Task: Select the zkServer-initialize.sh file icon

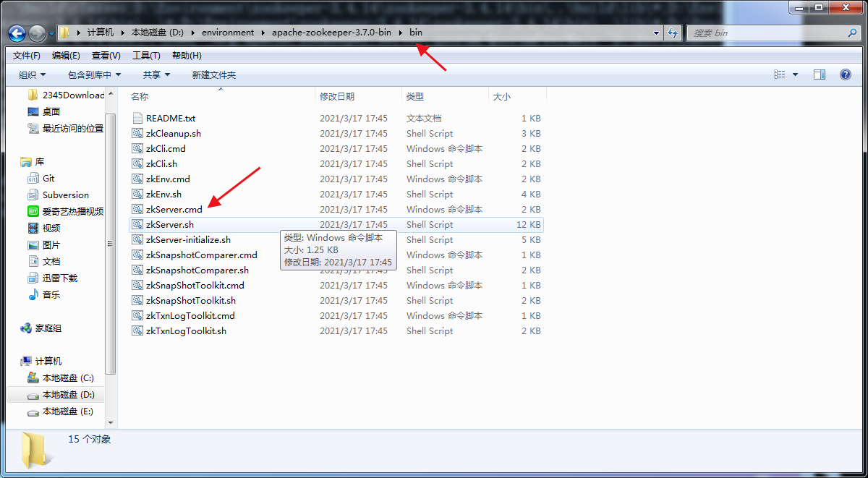Action: coord(138,239)
